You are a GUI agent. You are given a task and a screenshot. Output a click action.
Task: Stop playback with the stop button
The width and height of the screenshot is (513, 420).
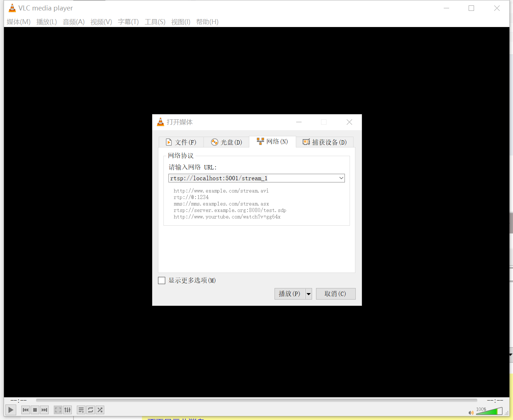[35, 410]
